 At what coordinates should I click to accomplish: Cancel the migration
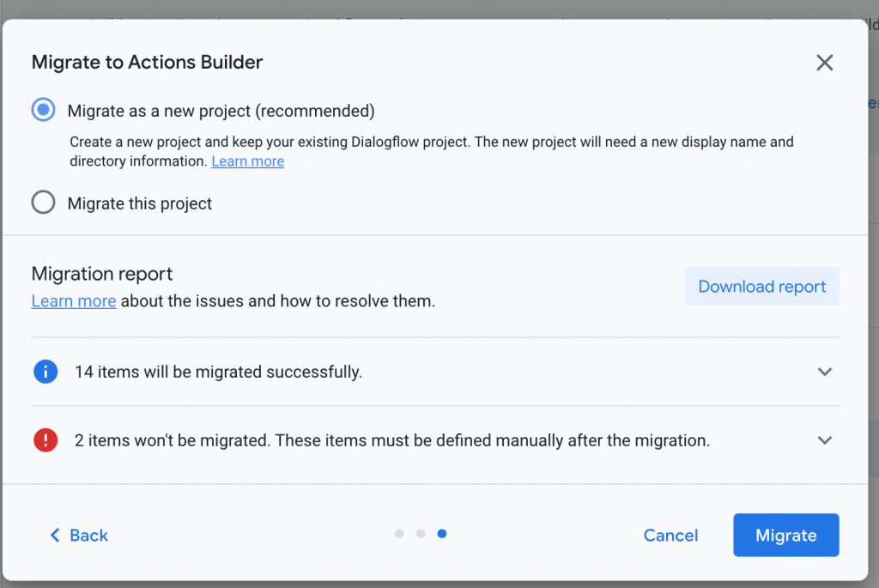point(670,536)
